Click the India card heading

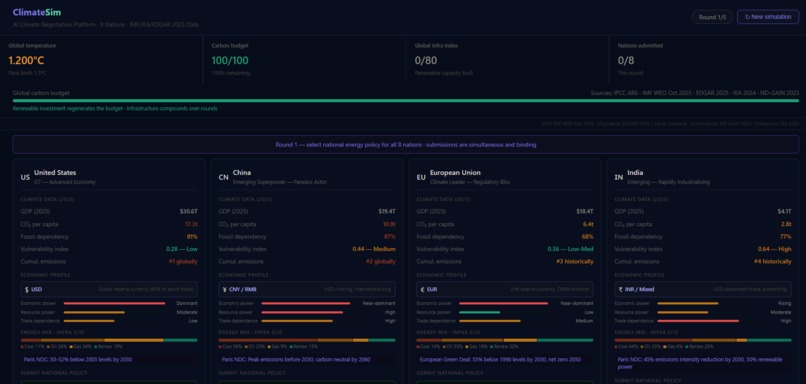(635, 173)
